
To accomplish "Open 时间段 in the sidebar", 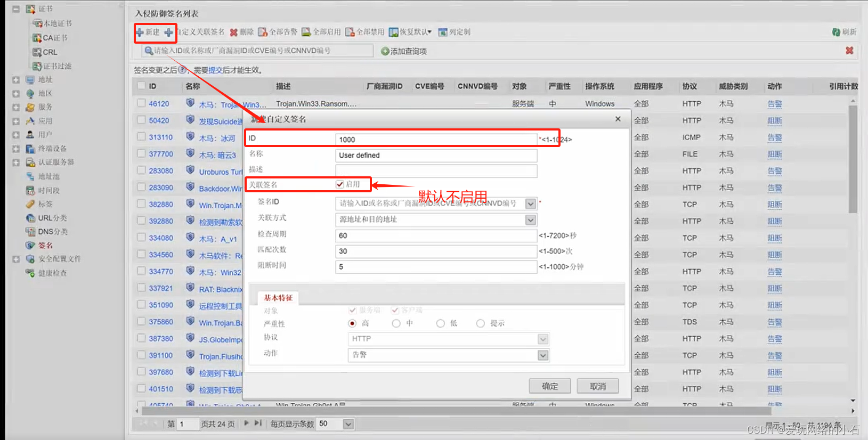I will 43,190.
